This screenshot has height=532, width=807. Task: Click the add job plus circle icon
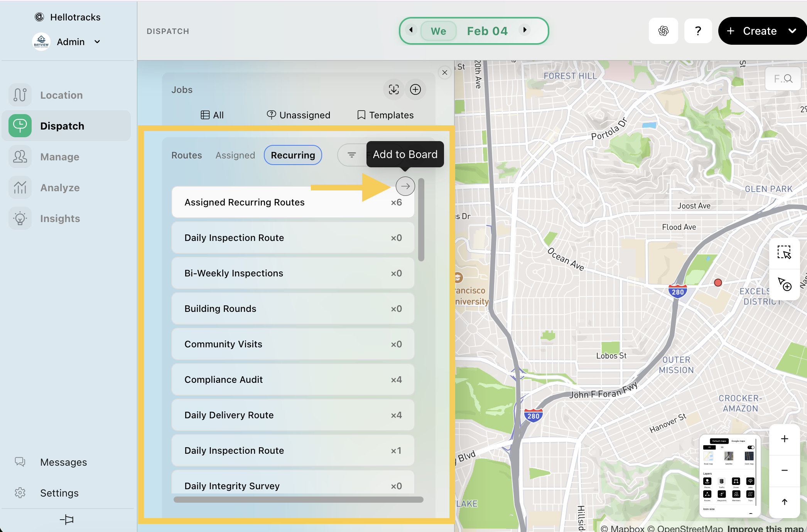[415, 89]
